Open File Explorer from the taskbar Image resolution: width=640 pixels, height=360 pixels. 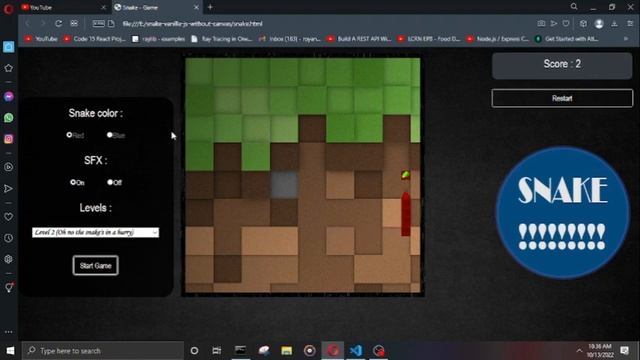click(x=287, y=351)
